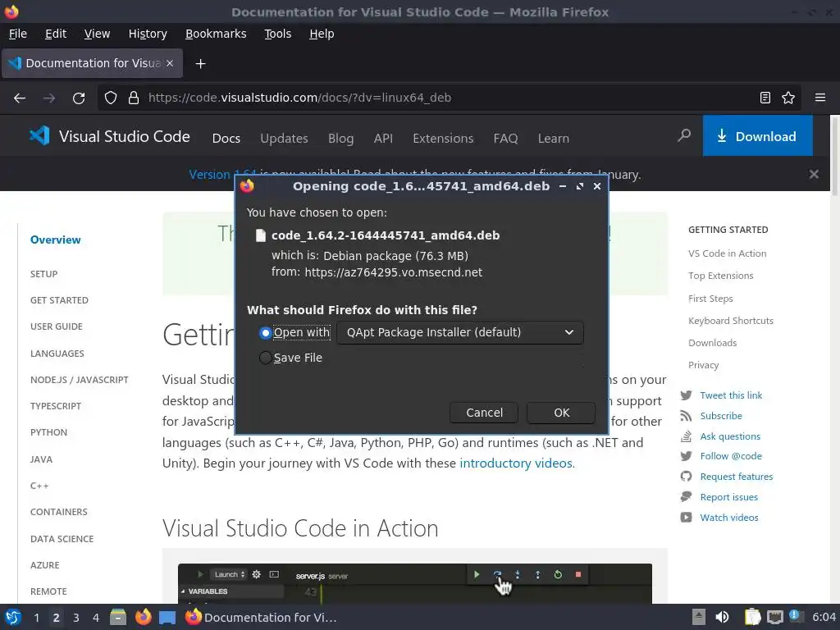Click the network tray icon
The height and width of the screenshot is (630, 840).
point(774,617)
